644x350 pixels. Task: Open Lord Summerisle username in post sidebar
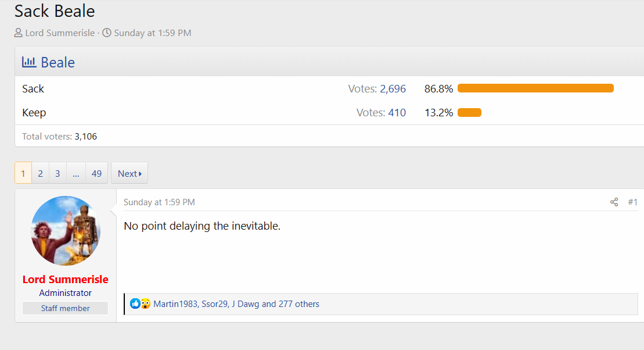(65, 280)
